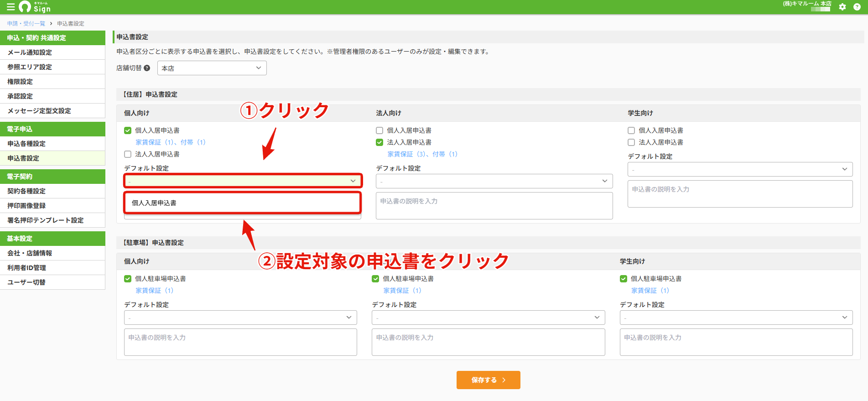Toggle 個人入居申込書 checkbox under 住居 個人向け
868x401 pixels.
[128, 130]
